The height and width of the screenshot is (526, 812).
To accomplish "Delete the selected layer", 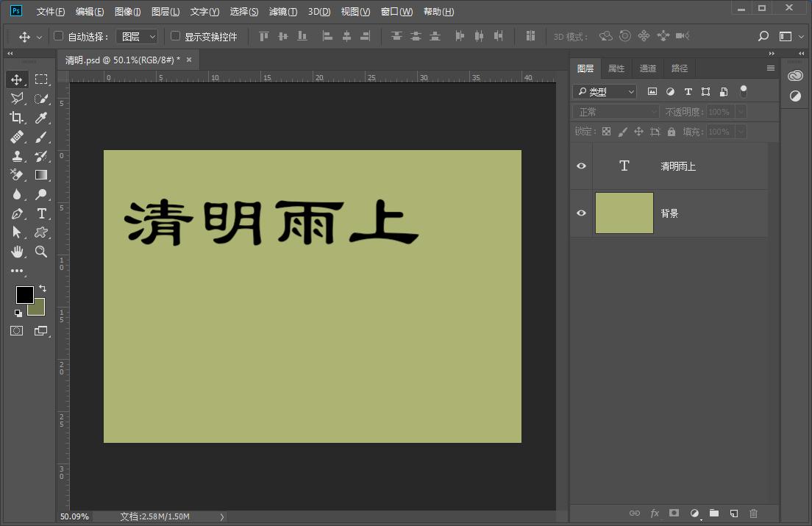I will pyautogui.click(x=753, y=513).
